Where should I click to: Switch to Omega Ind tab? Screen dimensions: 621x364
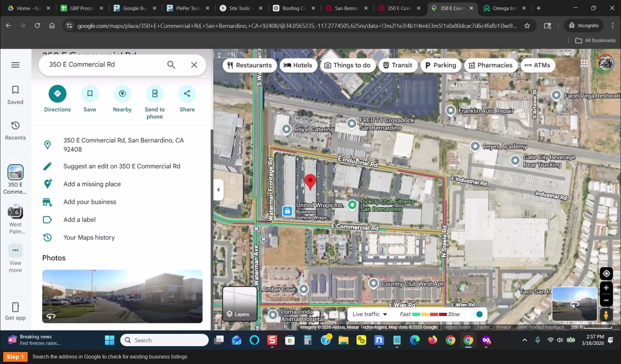(x=504, y=8)
